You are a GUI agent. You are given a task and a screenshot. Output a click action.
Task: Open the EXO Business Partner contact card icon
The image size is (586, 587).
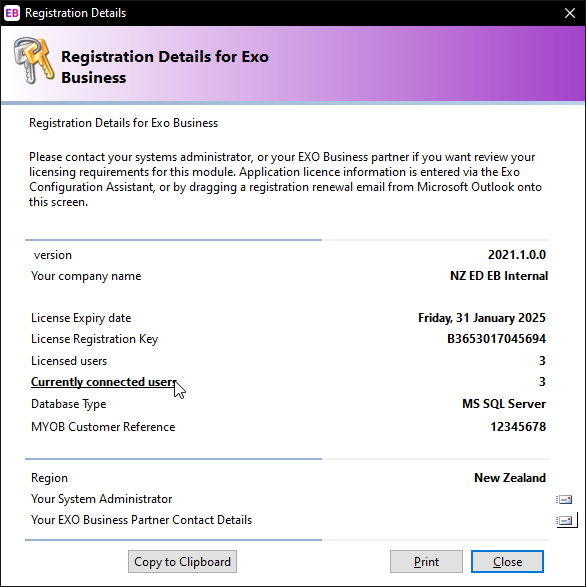coord(565,520)
